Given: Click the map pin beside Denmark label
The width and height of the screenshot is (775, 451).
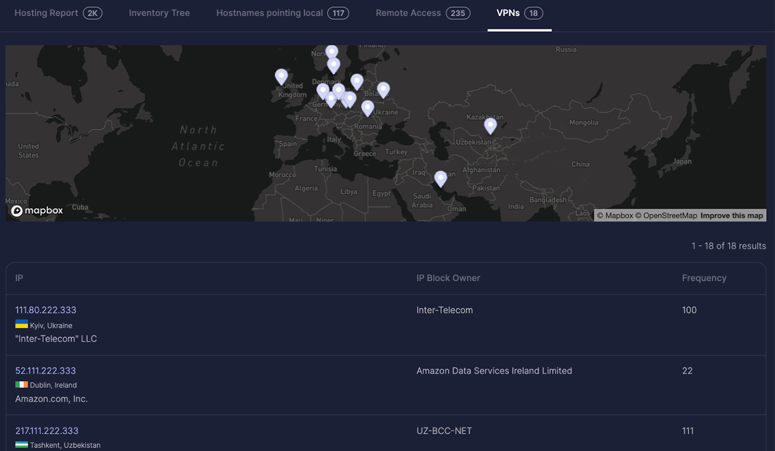Looking at the screenshot, I should pos(357,82).
